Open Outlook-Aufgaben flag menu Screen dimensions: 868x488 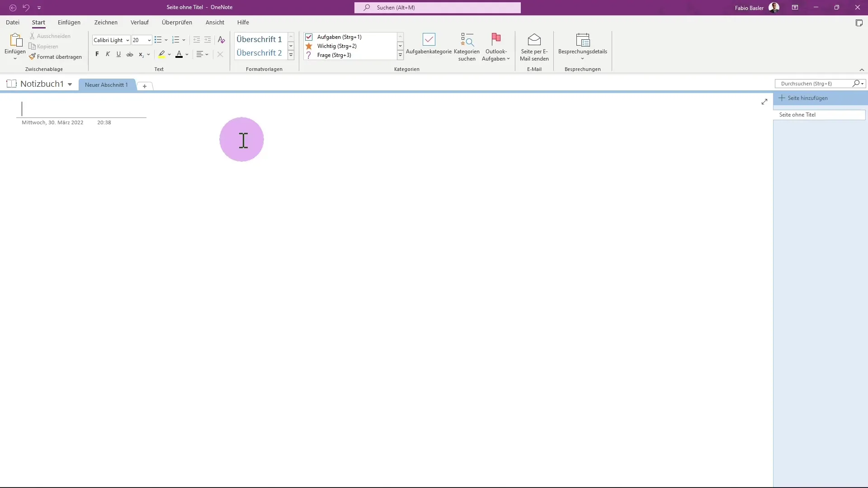click(x=496, y=47)
